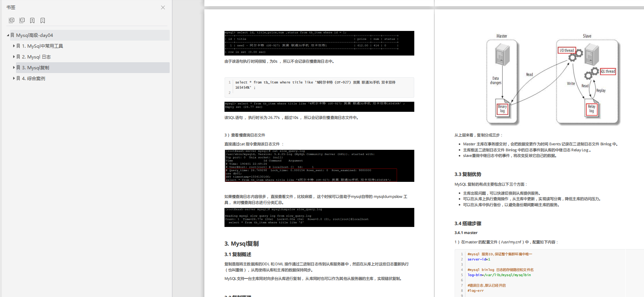Viewport: 644px width, 297px height.
Task: Click the 3.4 搭建步骤 heading
Action: coord(468,224)
